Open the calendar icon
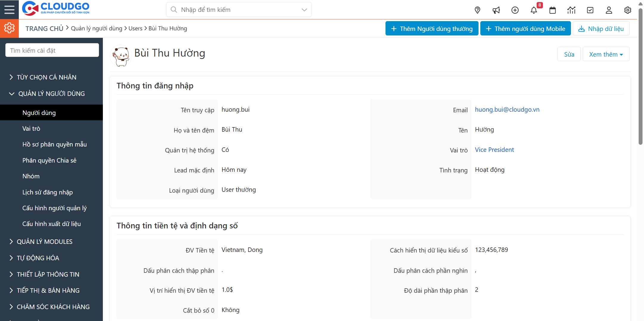 552,10
